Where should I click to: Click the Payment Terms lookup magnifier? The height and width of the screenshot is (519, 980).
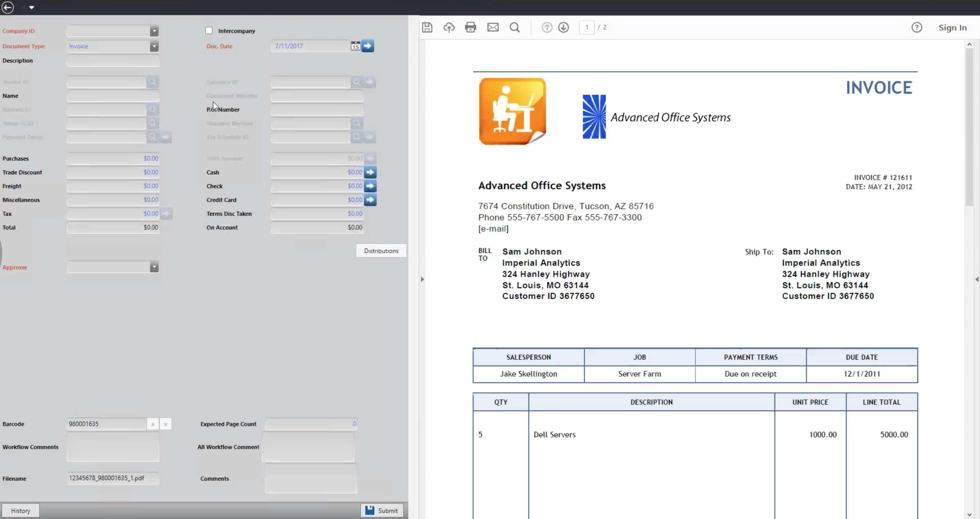pos(152,137)
